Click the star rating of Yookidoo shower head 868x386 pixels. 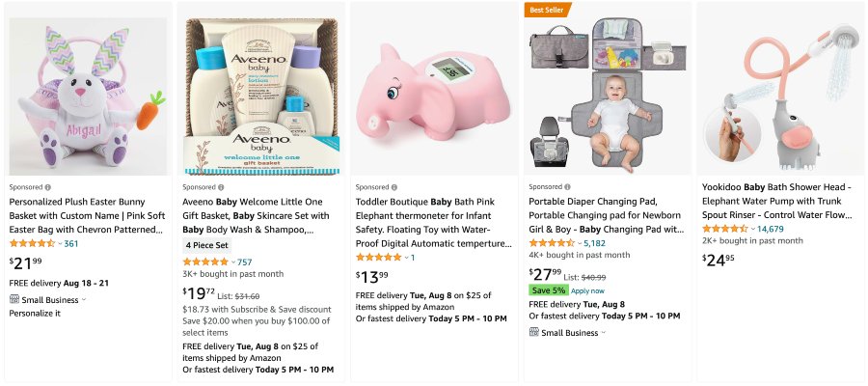[x=724, y=229]
